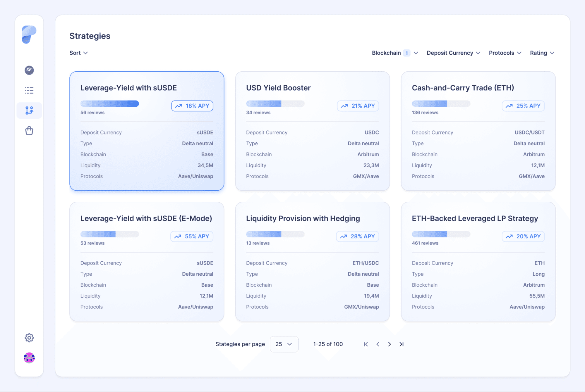Viewport: 585px width, 392px height.
Task: Go to the previous page of strategies
Action: tap(378, 344)
